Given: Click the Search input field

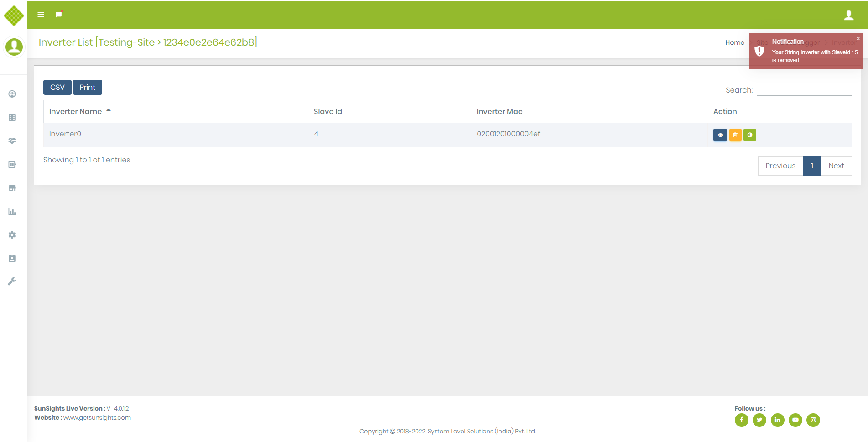Looking at the screenshot, I should coord(804,90).
